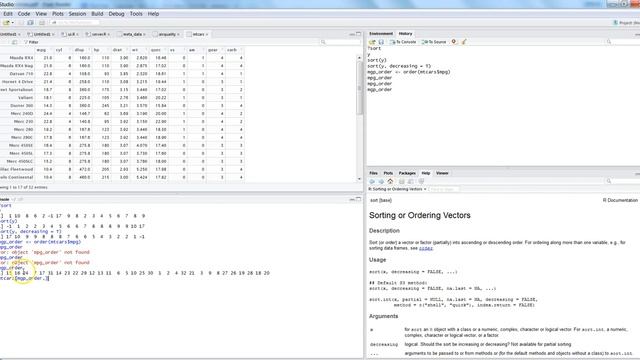Click the data viewer vertical scrollbar
640x360 pixels.
(359, 88)
